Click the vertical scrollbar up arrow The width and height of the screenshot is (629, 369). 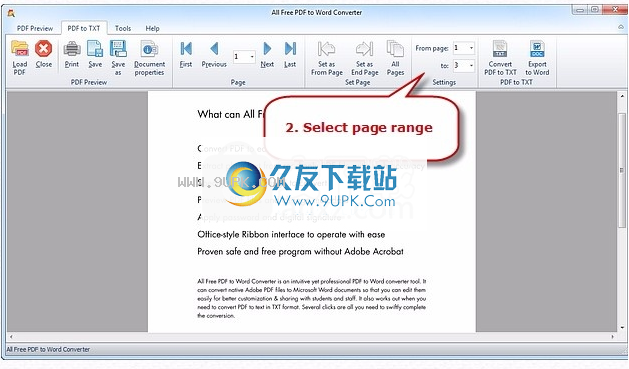click(x=622, y=96)
